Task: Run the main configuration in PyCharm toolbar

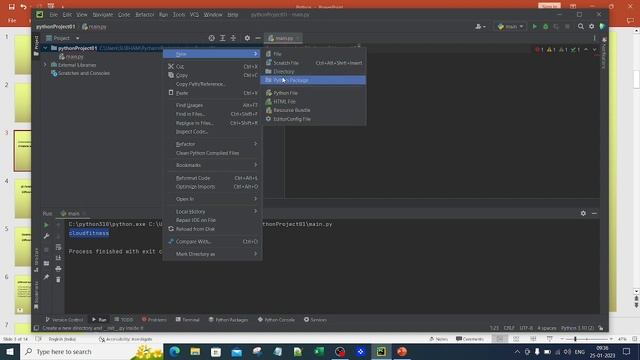Action: (535, 27)
